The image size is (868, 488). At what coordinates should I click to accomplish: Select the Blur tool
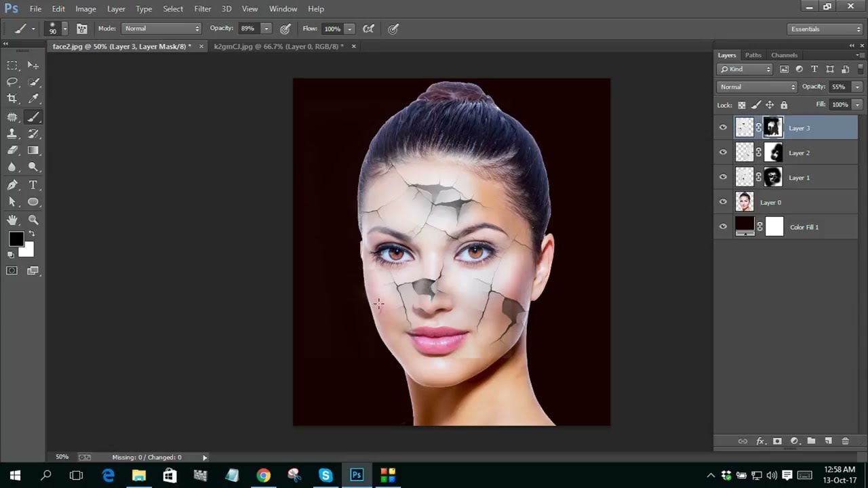12,167
